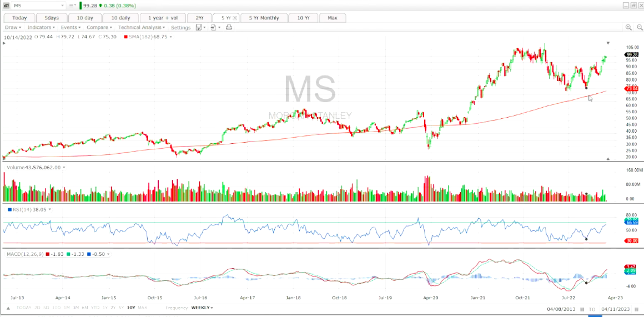The image size is (644, 317).
Task: Switch to the 10 day tab
Action: 84,18
